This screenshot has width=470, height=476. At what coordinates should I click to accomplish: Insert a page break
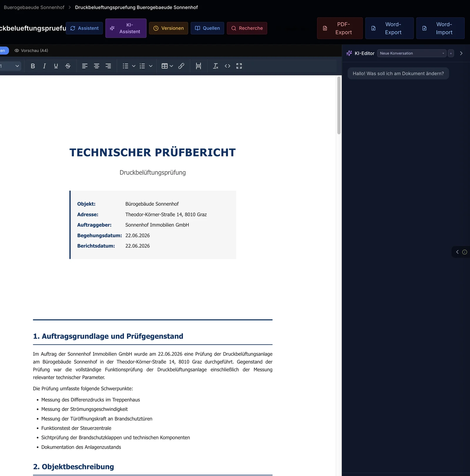(x=199, y=66)
